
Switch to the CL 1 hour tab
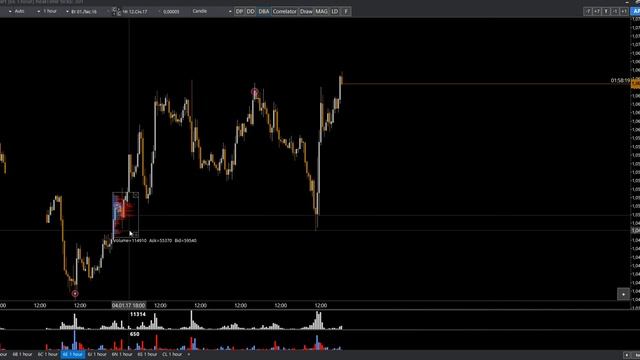click(172, 354)
